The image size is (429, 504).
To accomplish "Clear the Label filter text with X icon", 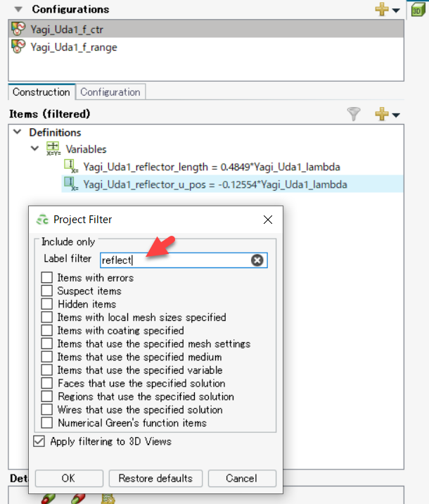I will click(257, 260).
